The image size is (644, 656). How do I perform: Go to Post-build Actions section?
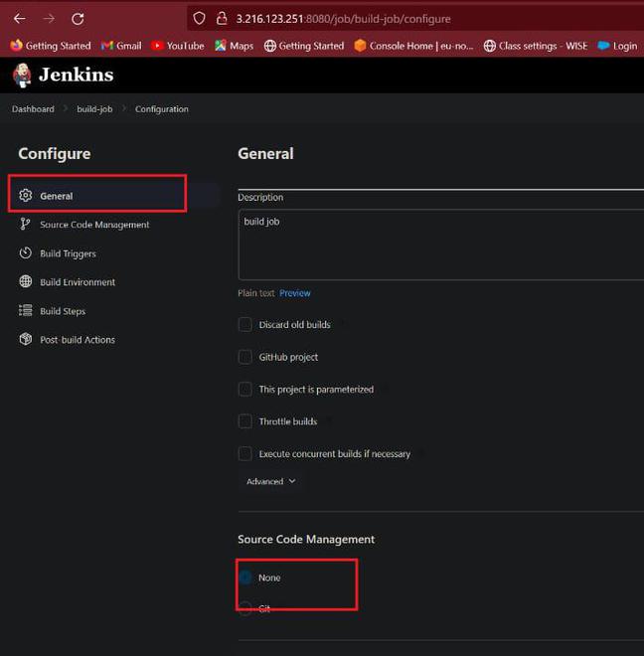click(78, 340)
